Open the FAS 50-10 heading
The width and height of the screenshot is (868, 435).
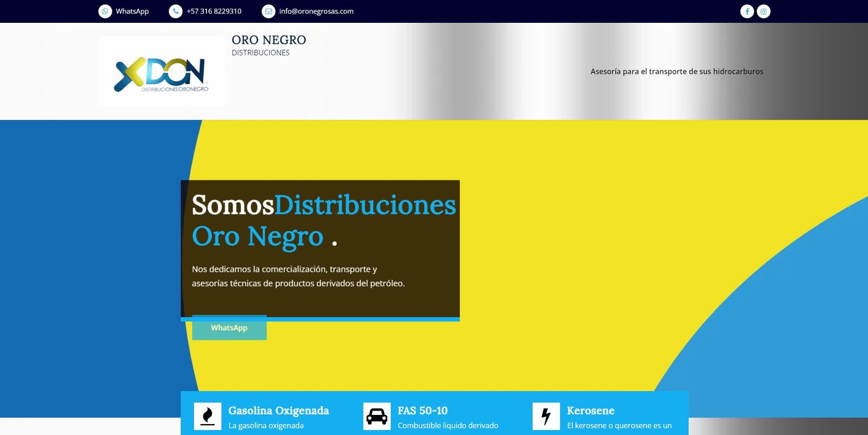point(423,411)
